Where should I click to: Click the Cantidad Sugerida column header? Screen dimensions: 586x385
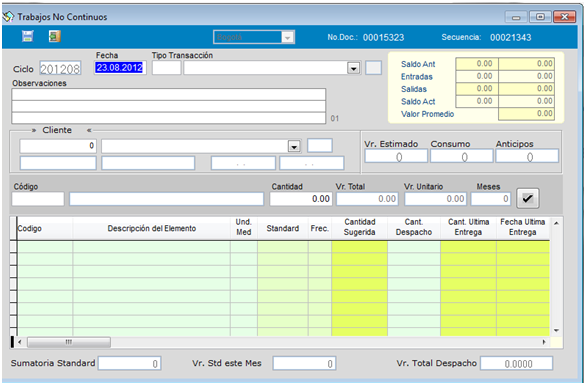point(359,227)
